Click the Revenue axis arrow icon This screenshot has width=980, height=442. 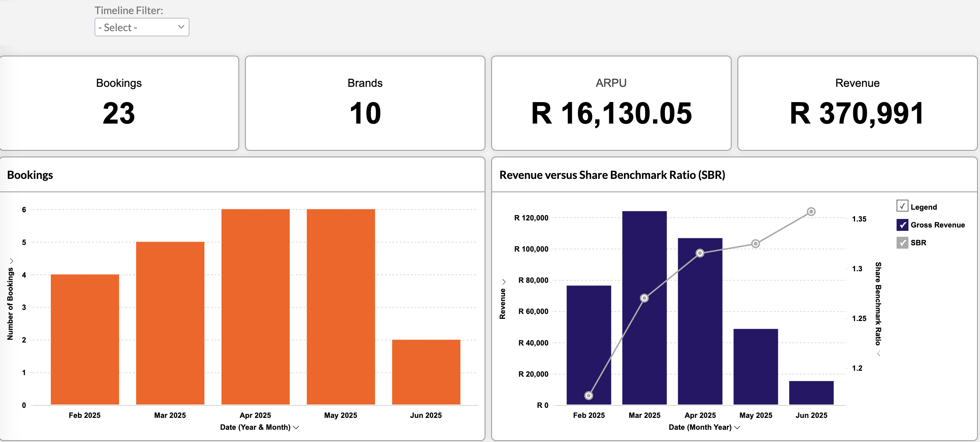tap(504, 282)
